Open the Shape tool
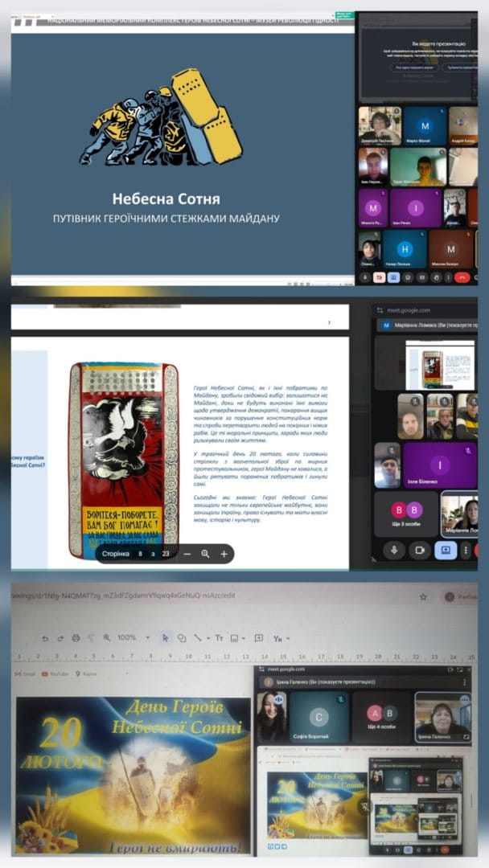Image resolution: width=489 pixels, height=868 pixels. coord(182,638)
